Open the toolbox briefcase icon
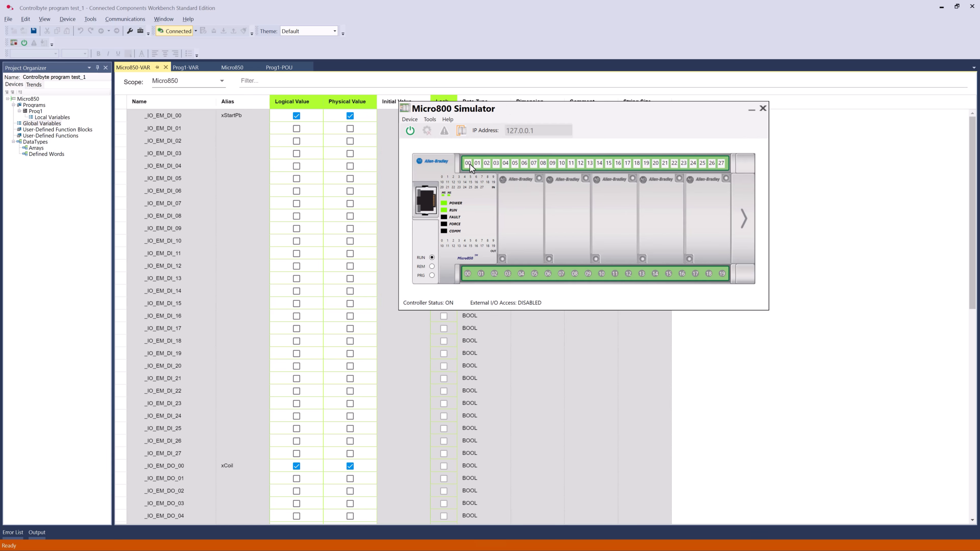 coord(140,31)
